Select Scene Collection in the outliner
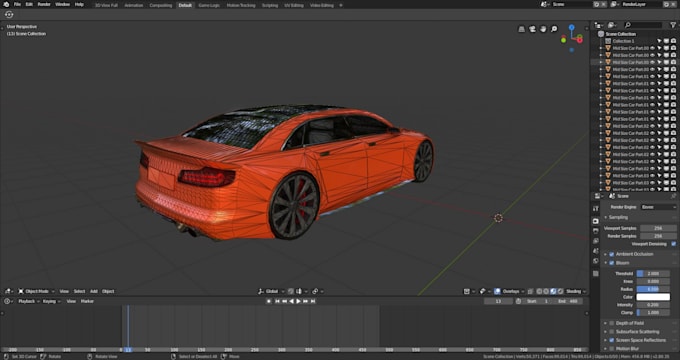 tap(621, 34)
